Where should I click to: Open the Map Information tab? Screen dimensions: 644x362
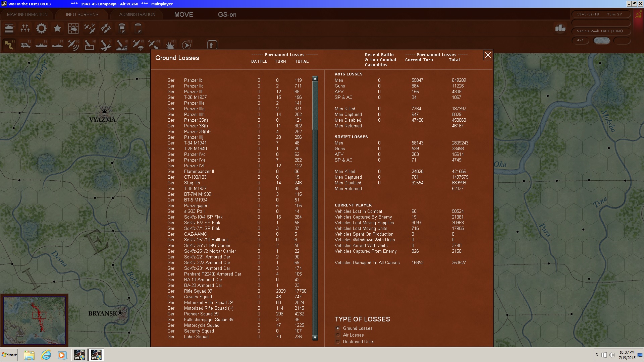[x=27, y=14]
